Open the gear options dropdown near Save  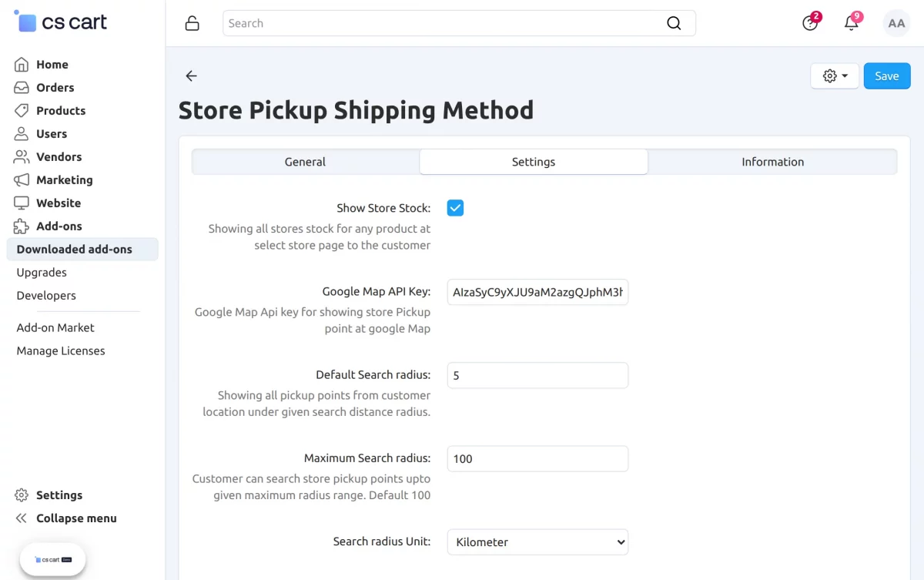pos(835,76)
